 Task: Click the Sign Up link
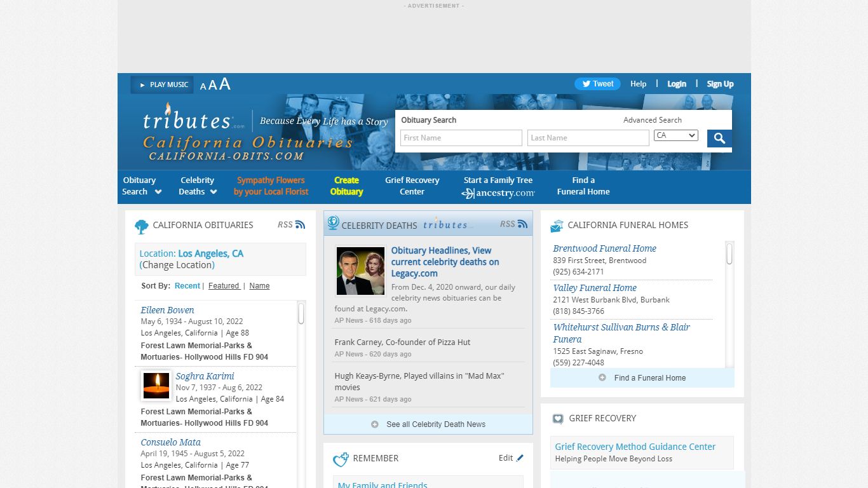pos(720,84)
